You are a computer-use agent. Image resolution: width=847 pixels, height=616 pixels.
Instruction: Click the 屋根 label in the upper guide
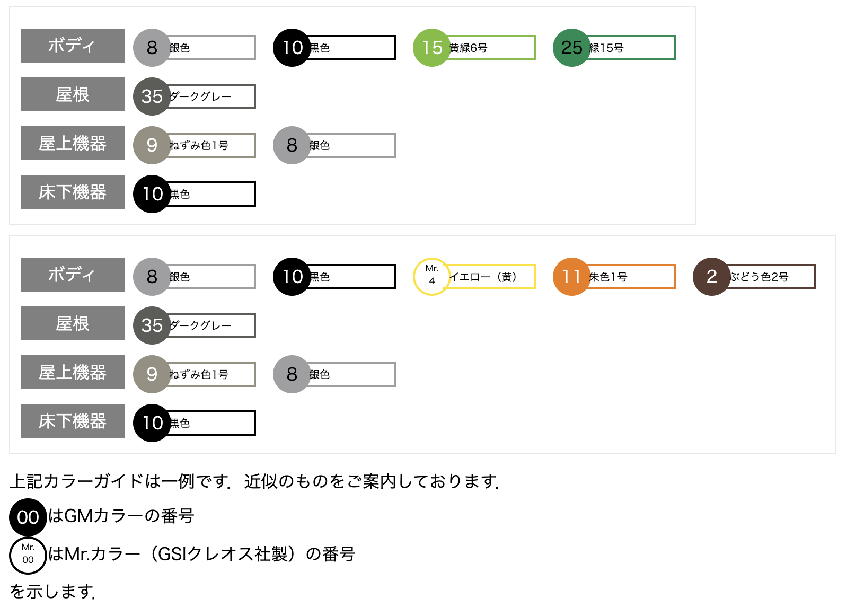coord(73,94)
